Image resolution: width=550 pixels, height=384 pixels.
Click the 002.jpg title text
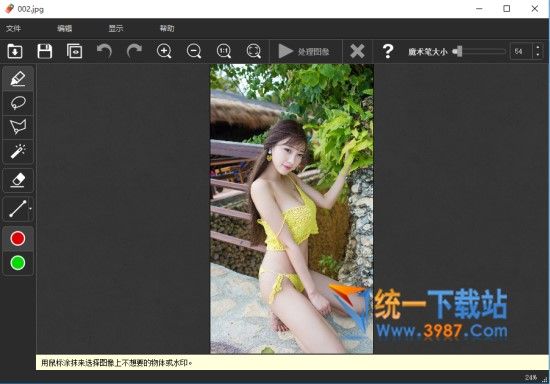(31, 9)
